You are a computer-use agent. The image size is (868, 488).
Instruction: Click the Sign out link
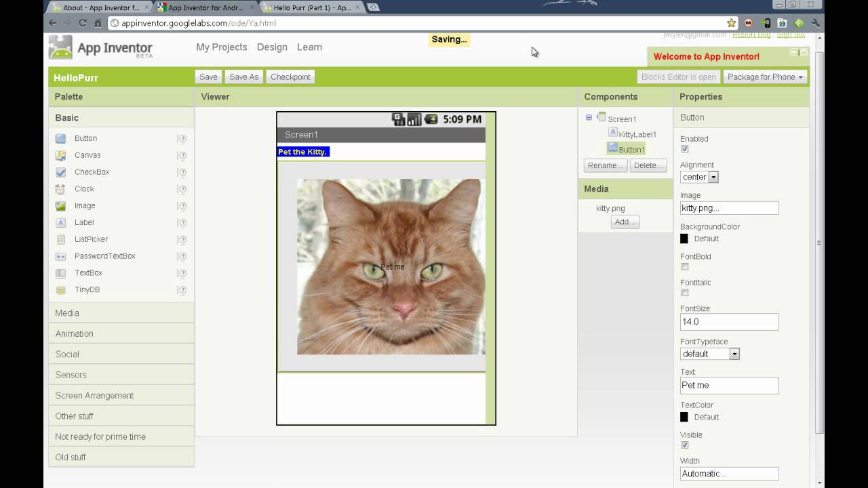click(791, 35)
